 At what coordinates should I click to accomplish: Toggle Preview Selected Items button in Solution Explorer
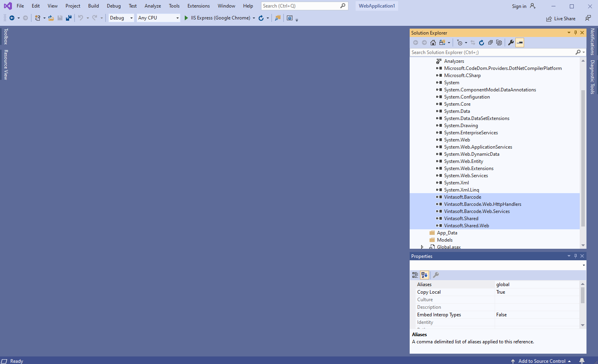pos(520,43)
